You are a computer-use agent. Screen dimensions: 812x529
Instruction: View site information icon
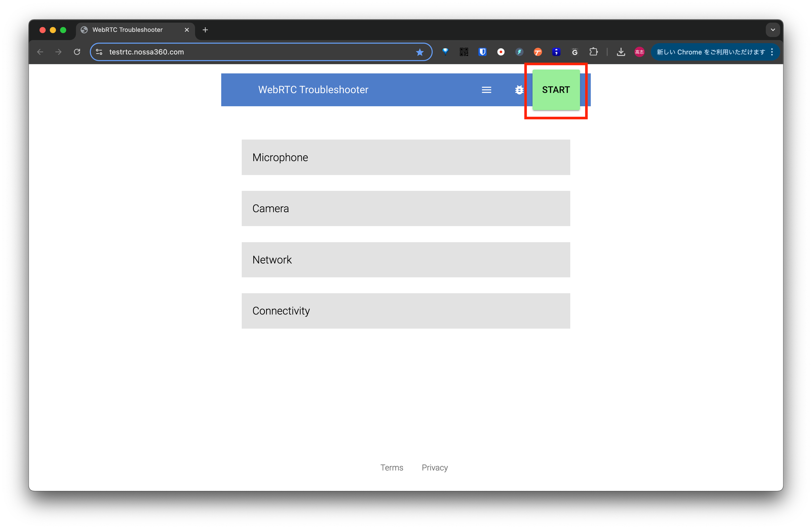(99, 52)
